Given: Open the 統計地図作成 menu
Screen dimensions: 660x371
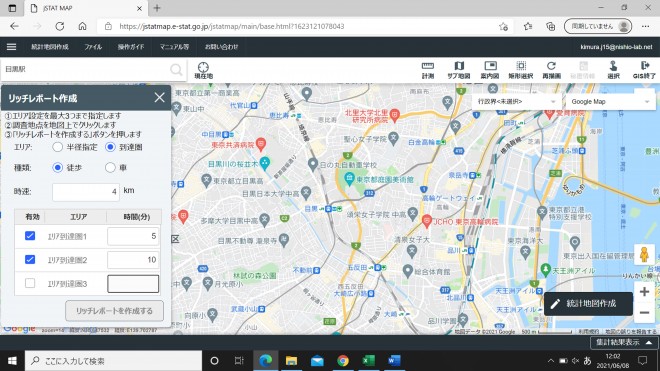Looking at the screenshot, I should click(x=50, y=47).
